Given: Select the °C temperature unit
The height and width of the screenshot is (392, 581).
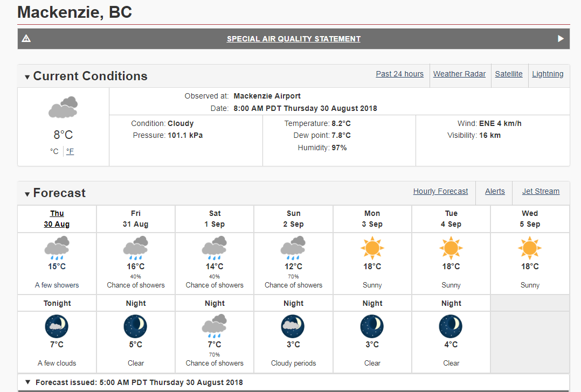Looking at the screenshot, I should pos(54,151).
